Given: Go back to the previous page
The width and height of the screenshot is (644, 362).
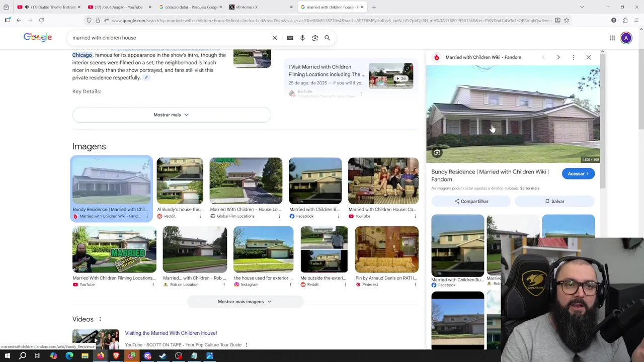Looking at the screenshot, I should (19, 20).
